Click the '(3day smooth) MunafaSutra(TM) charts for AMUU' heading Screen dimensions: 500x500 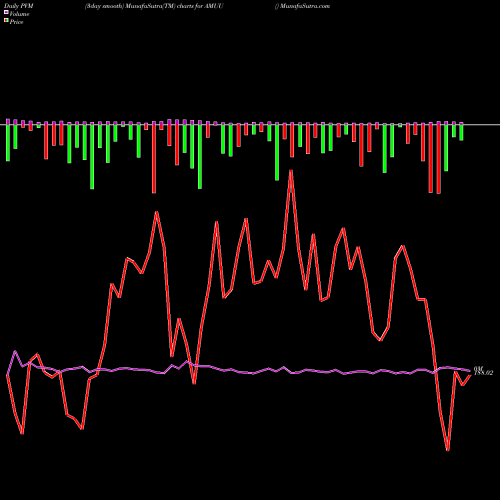[x=154, y=6]
